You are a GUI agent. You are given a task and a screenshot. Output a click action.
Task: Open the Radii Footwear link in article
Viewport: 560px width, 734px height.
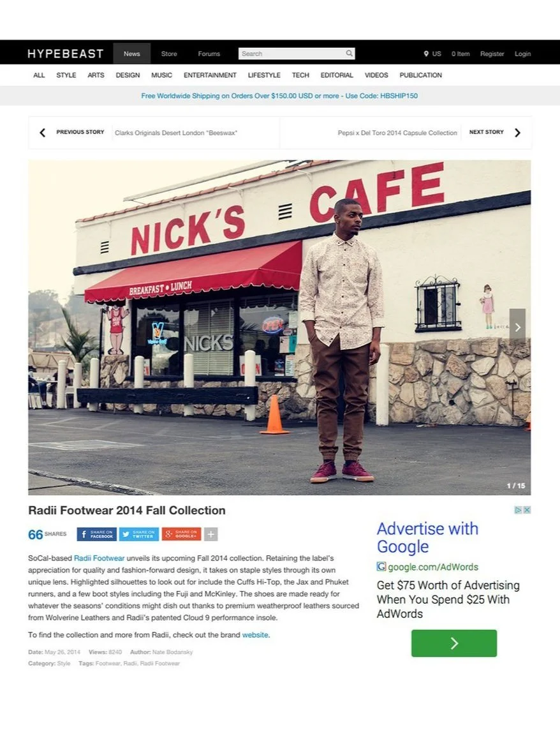click(x=99, y=558)
